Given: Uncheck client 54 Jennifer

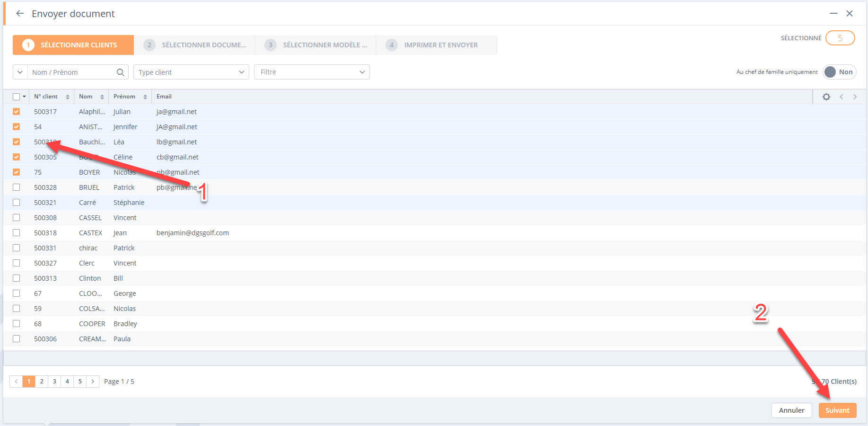Looking at the screenshot, I should click(x=16, y=127).
